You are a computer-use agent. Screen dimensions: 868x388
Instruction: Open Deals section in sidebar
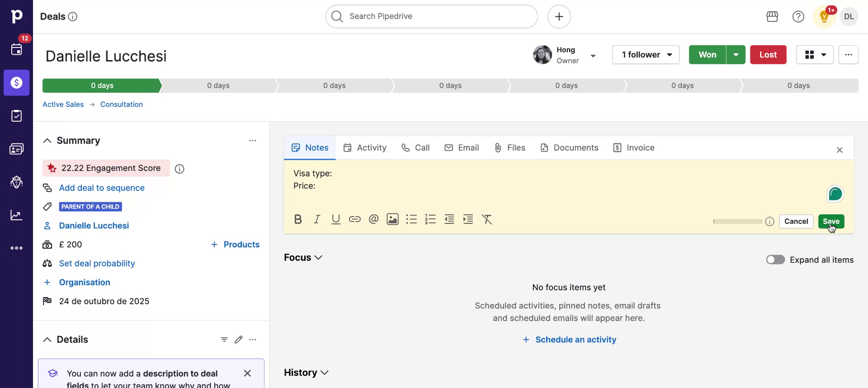16,83
